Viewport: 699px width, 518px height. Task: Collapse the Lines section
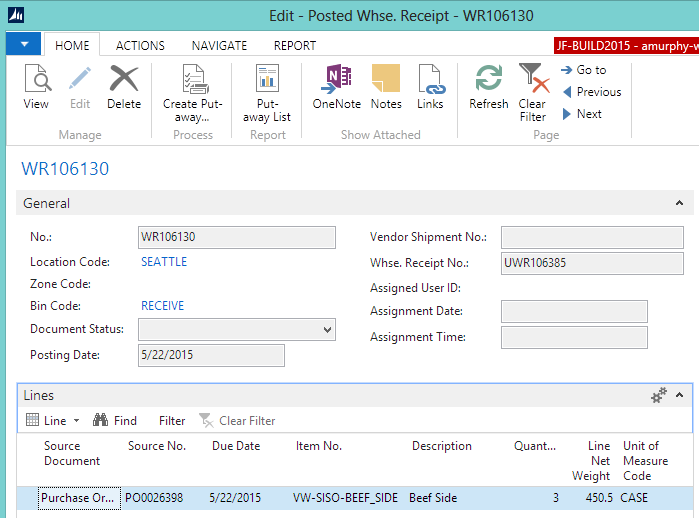(680, 396)
